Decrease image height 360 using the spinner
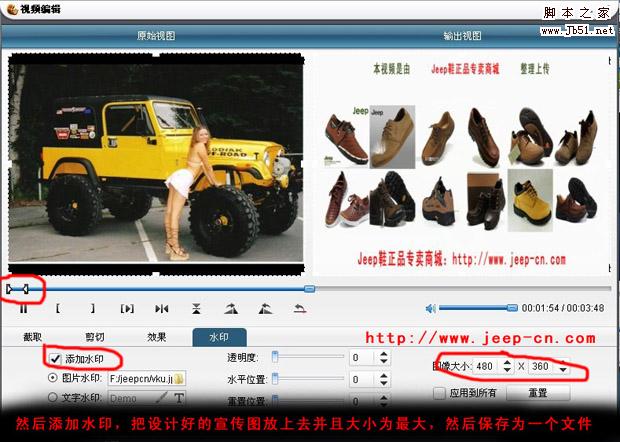 click(562, 372)
